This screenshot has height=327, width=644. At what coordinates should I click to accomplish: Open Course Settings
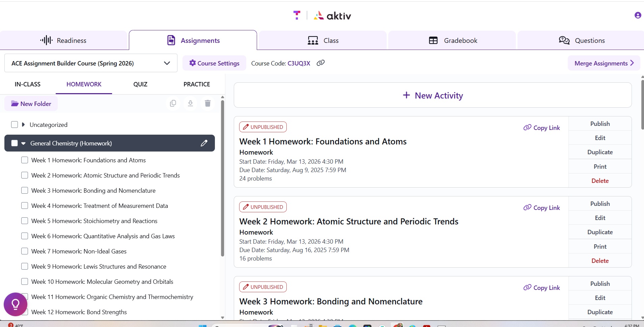pyautogui.click(x=214, y=63)
